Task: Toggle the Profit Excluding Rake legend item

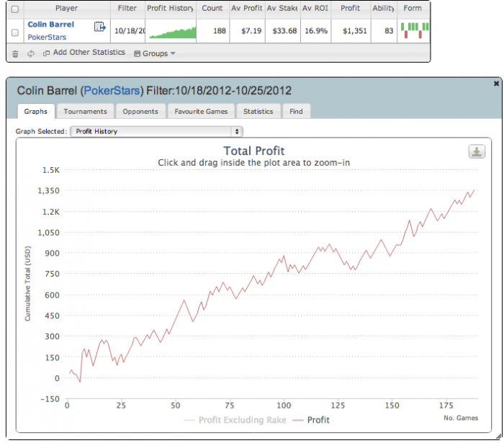Action: pyautogui.click(x=235, y=420)
